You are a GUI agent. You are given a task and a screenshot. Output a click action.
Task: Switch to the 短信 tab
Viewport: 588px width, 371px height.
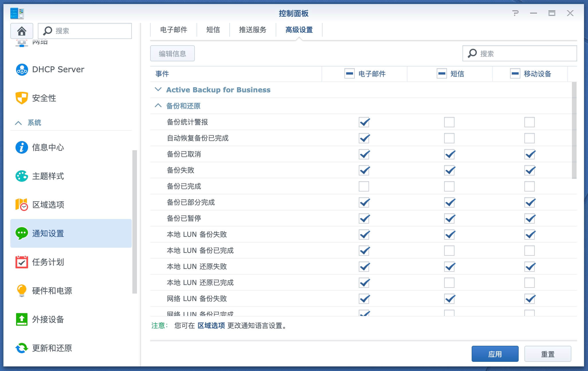pos(213,30)
